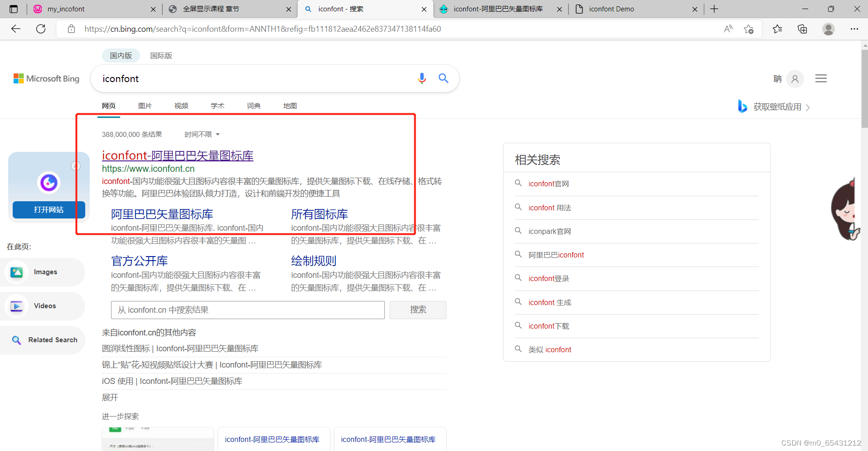Image resolution: width=868 pixels, height=451 pixels.
Task: Search related term 阿里巴巴iconfont
Action: 556,255
